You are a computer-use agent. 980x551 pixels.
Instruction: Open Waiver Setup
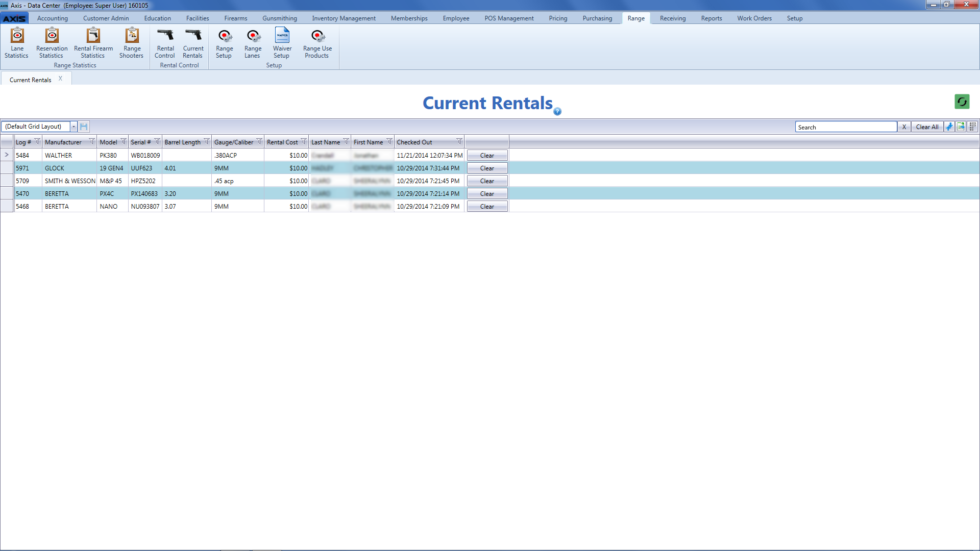282,43
